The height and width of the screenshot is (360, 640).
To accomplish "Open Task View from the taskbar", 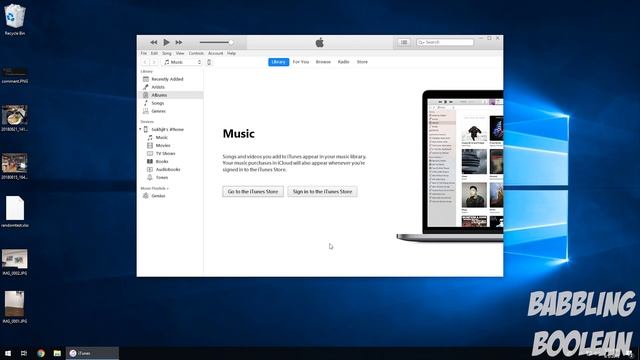I will [x=24, y=353].
